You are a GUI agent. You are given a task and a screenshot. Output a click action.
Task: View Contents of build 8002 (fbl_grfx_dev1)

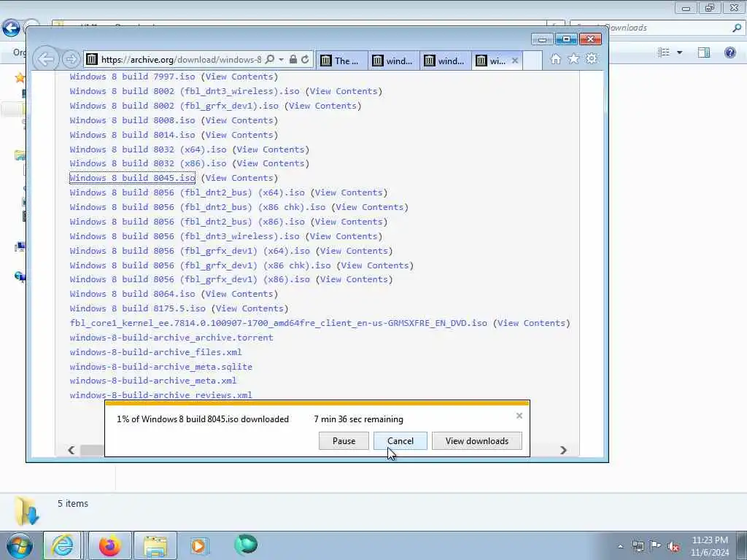click(x=322, y=106)
